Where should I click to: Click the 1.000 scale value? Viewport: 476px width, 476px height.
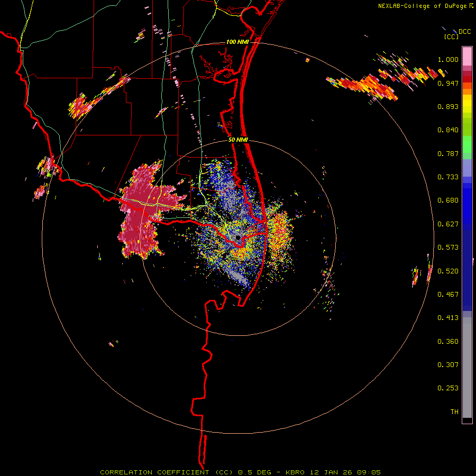click(x=448, y=59)
